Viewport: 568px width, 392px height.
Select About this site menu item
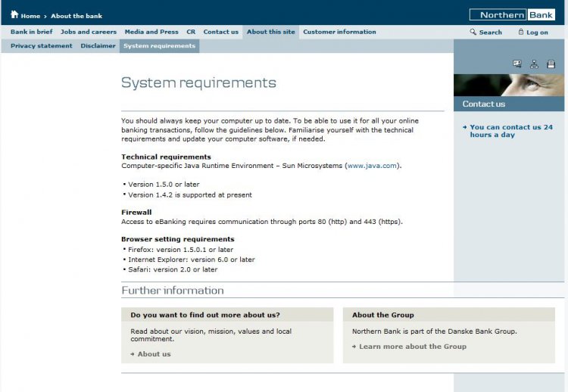click(271, 32)
